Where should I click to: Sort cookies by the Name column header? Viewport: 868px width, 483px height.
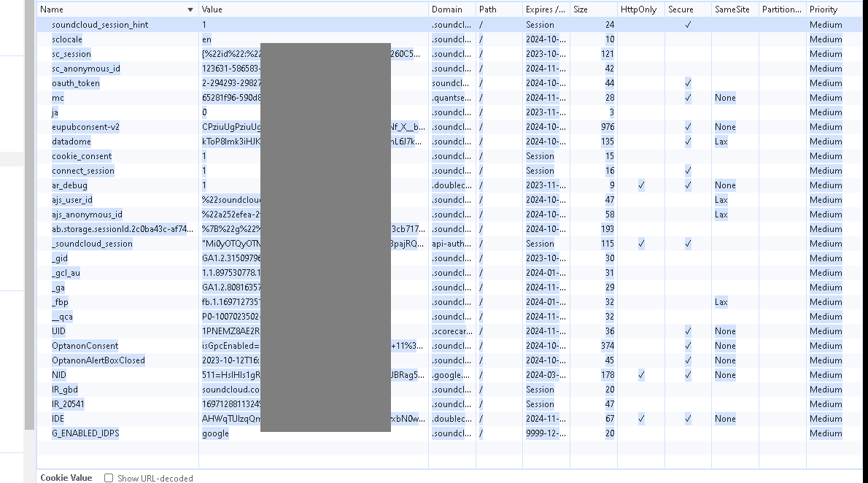(x=117, y=9)
